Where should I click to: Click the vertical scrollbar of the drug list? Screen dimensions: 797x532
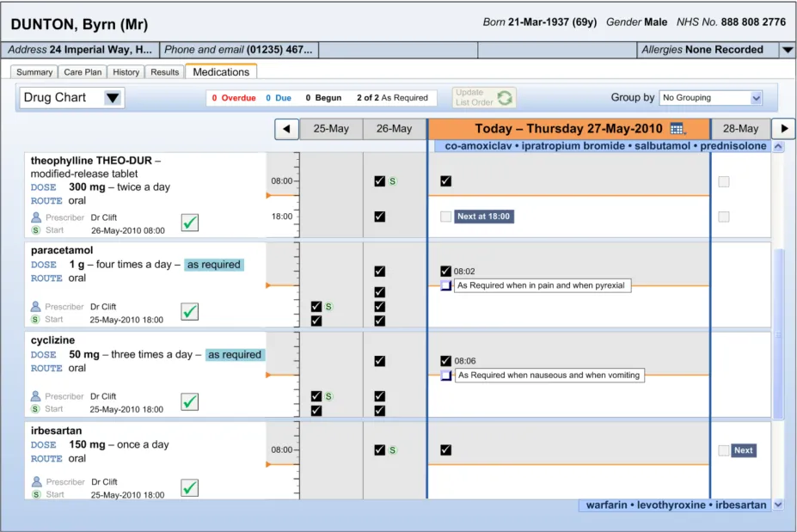coord(779,333)
